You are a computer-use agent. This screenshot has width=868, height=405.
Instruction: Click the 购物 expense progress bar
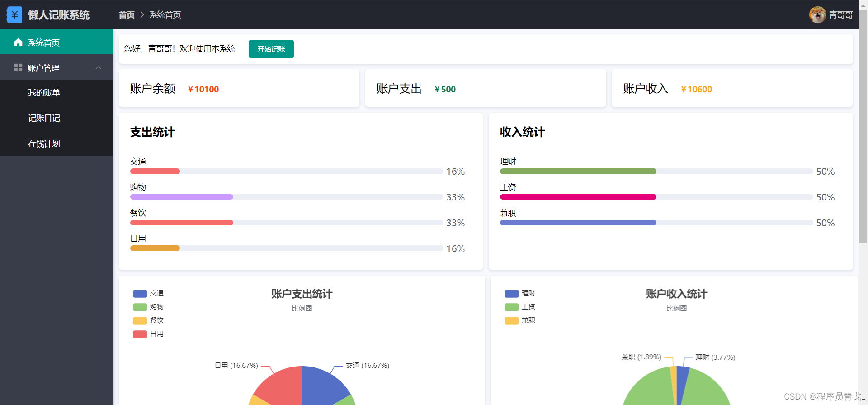pos(287,197)
